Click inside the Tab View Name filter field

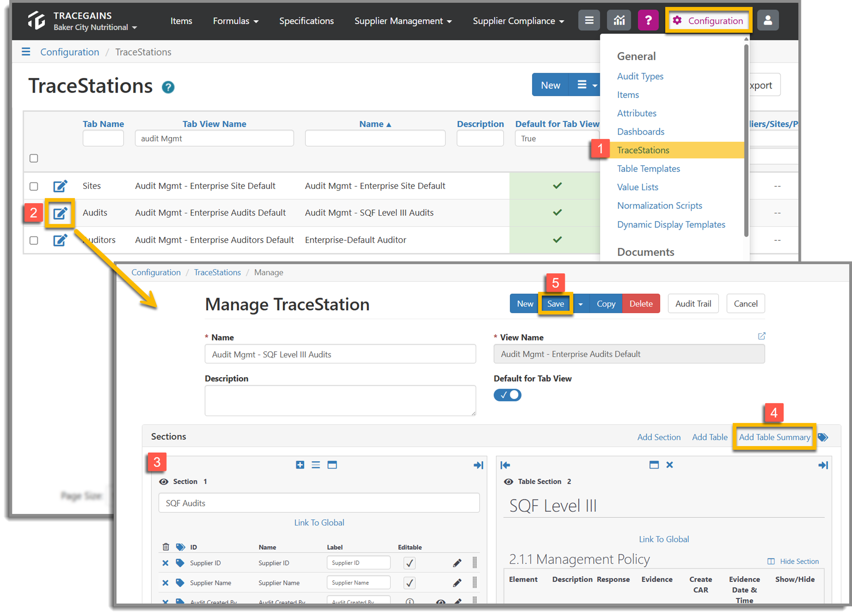click(x=214, y=138)
